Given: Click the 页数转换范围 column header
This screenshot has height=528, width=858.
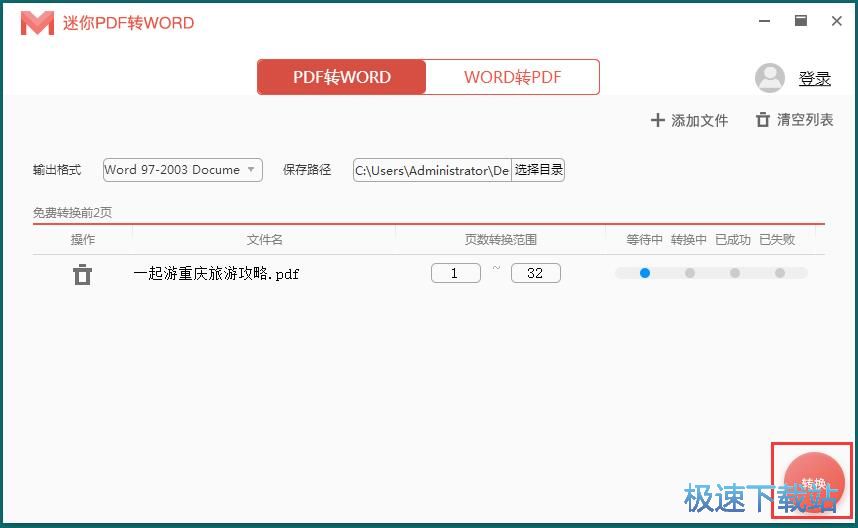Looking at the screenshot, I should tap(501, 240).
